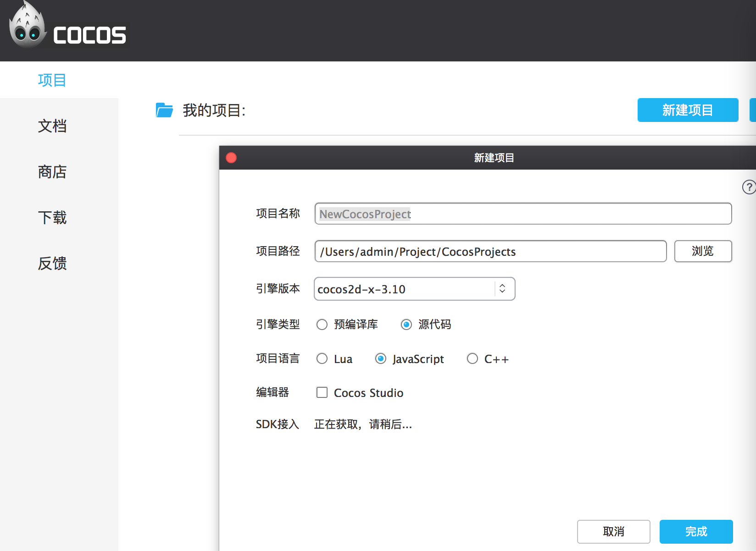Click the 正在获取，请稍后... status text
The height and width of the screenshot is (551, 756).
point(363,424)
